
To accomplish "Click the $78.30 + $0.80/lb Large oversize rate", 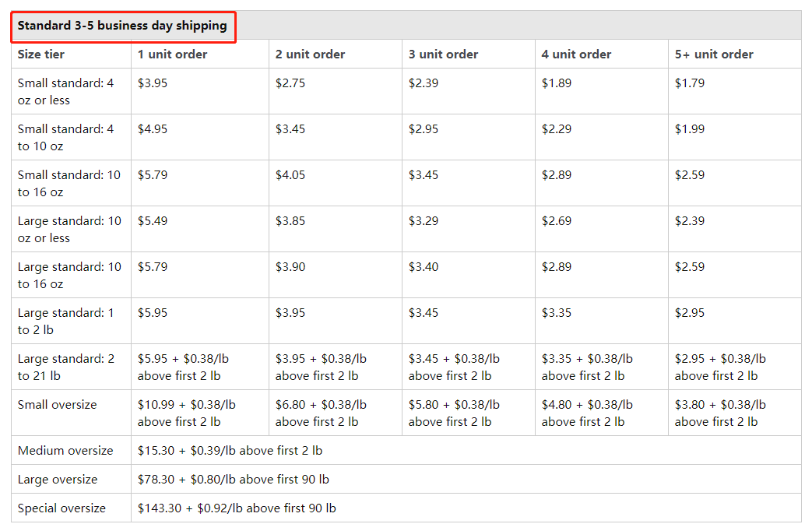I will pyautogui.click(x=233, y=480).
